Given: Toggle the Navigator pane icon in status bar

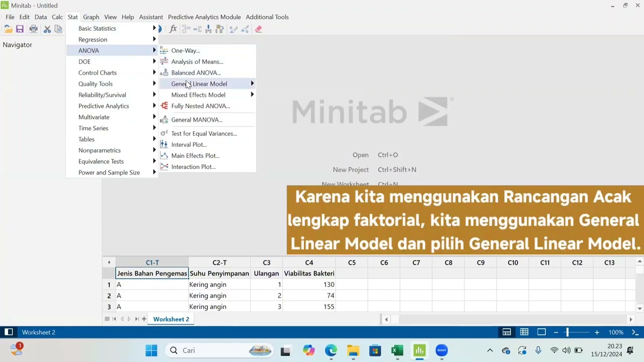Looking at the screenshot, I should click(x=9, y=332).
